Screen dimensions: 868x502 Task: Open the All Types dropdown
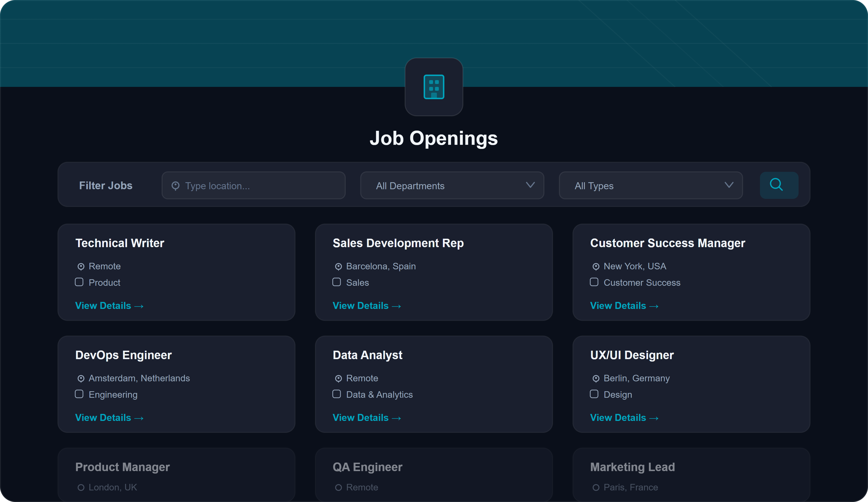651,186
